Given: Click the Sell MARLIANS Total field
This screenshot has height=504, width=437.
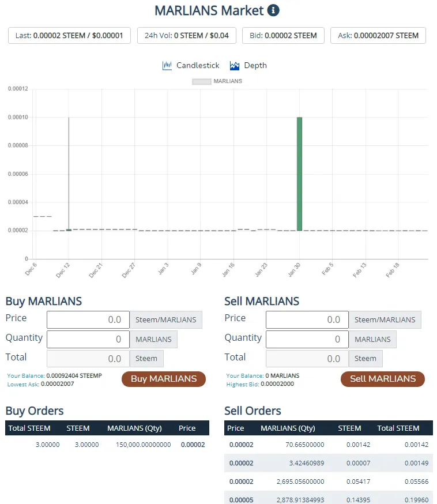Looking at the screenshot, I should point(307,359).
